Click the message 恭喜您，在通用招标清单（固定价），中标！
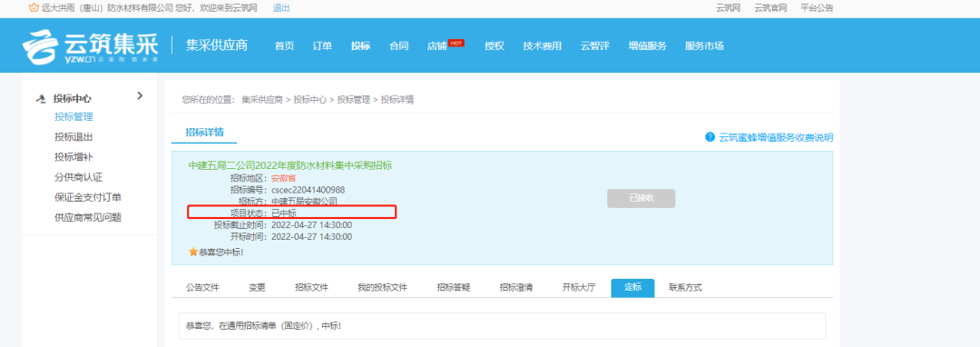Image resolution: width=980 pixels, height=347 pixels. [x=264, y=326]
